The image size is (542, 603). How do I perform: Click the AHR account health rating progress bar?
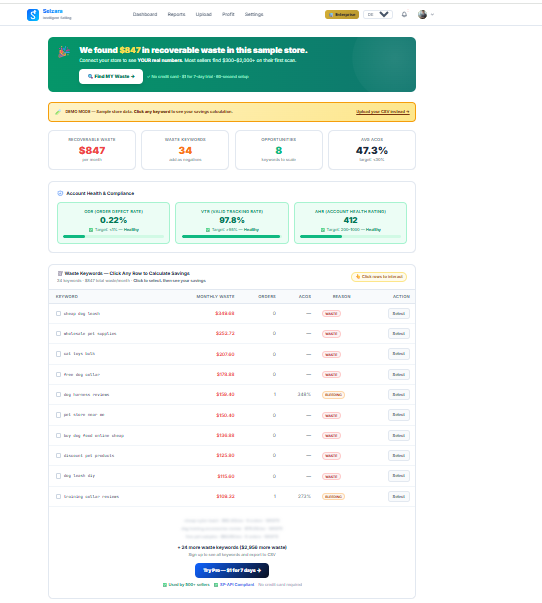point(350,237)
